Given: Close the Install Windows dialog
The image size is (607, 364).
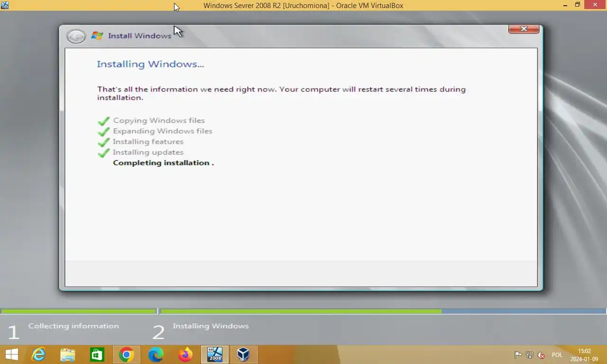Looking at the screenshot, I should [x=524, y=29].
